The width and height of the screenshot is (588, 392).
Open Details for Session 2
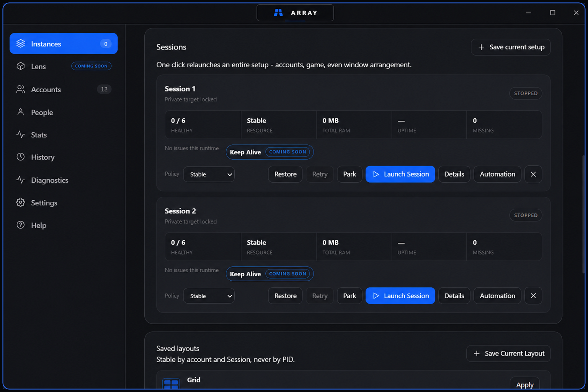click(454, 296)
